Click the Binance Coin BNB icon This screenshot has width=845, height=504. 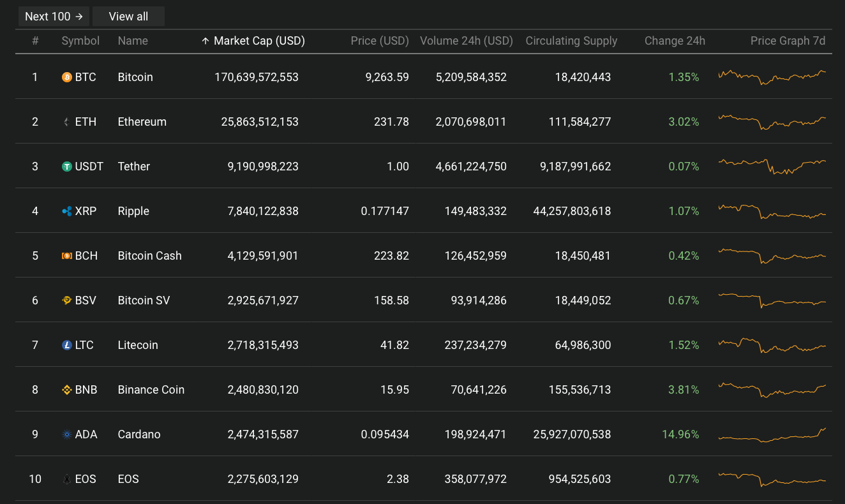67,390
